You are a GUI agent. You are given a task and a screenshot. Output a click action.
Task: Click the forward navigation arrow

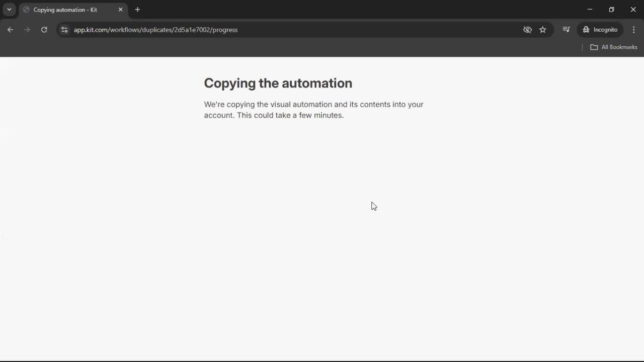point(27,30)
